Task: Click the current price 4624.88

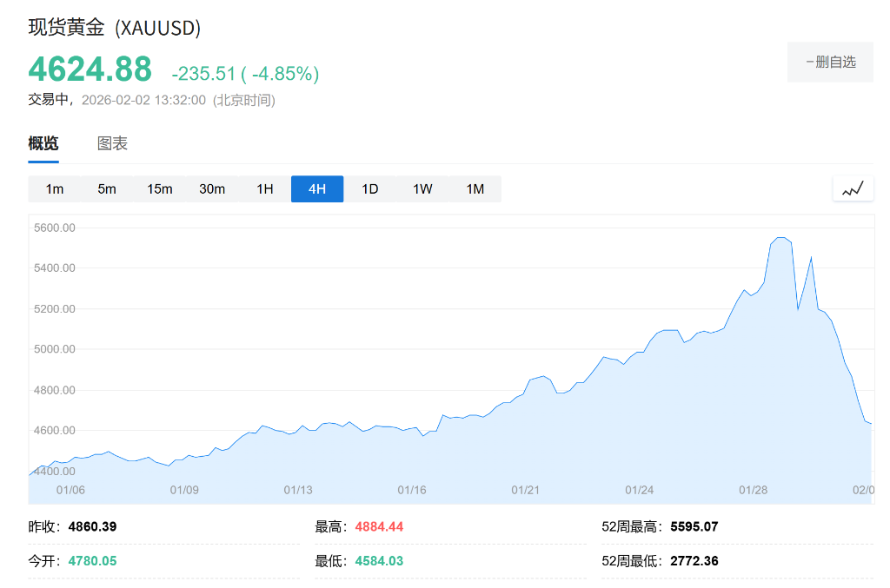Action: [x=88, y=69]
